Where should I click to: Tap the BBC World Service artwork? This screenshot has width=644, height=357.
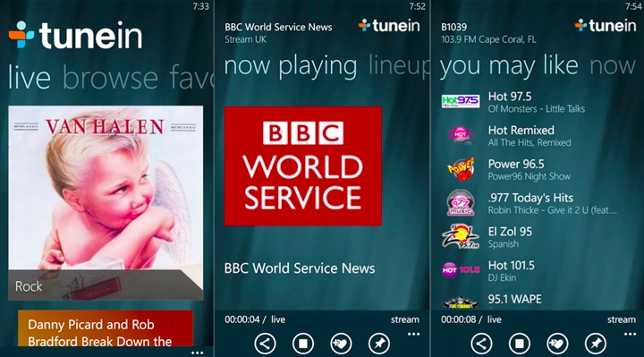(x=303, y=166)
